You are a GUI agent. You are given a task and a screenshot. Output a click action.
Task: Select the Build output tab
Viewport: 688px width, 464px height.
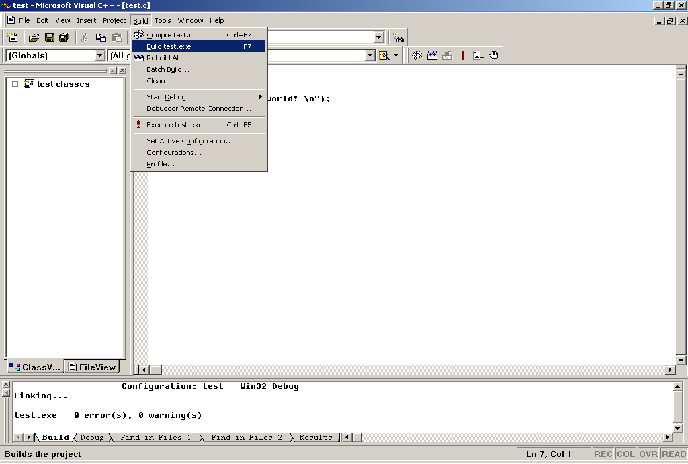[54, 437]
